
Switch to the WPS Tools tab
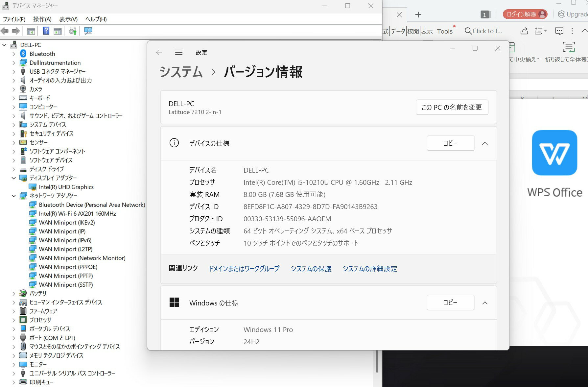(445, 31)
